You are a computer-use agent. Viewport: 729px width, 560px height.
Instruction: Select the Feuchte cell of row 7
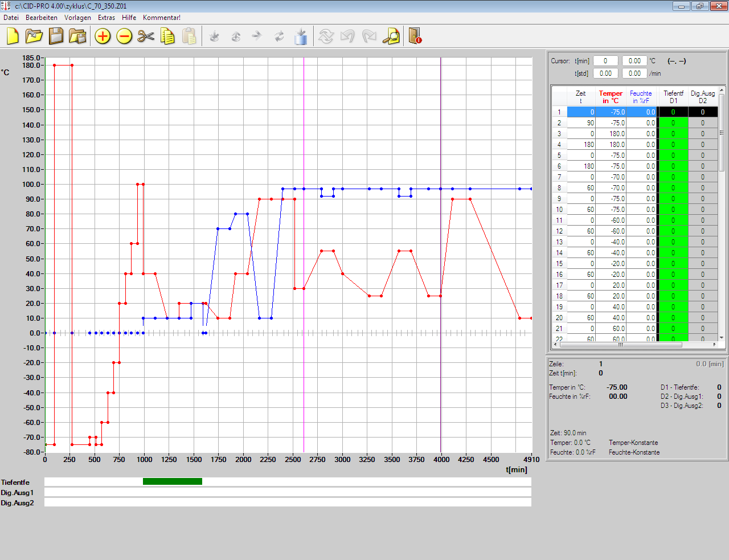(x=641, y=177)
